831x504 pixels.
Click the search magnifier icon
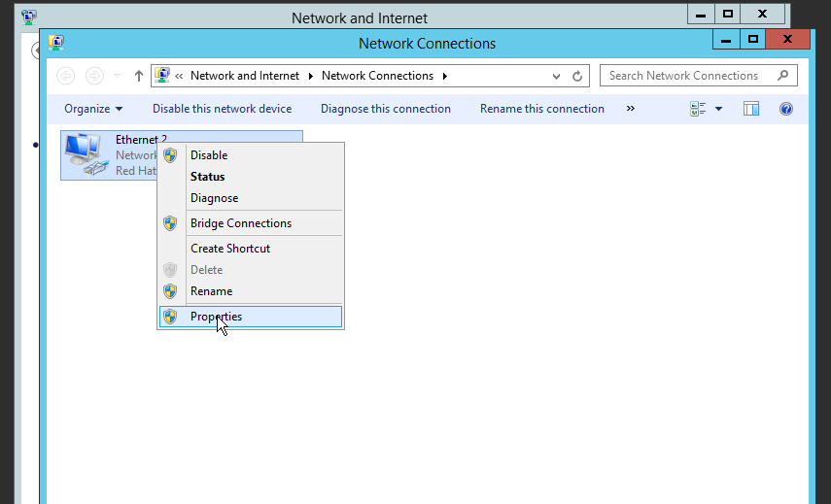782,76
